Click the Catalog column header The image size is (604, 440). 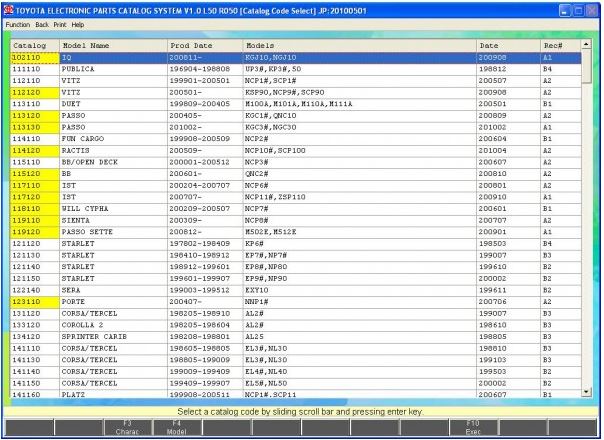(35, 45)
